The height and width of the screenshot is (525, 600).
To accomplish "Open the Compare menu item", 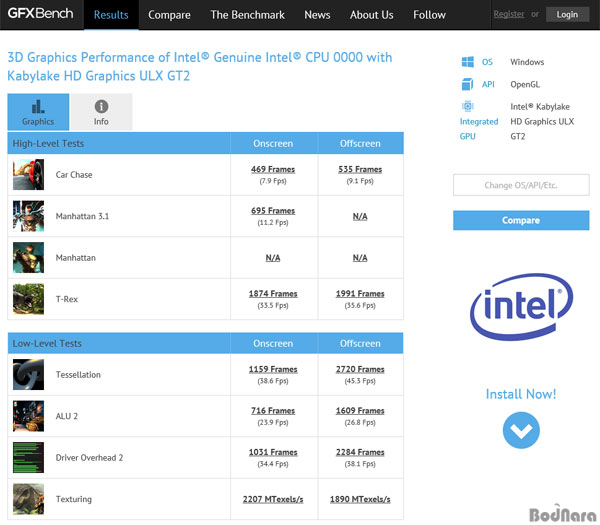I will tap(169, 15).
